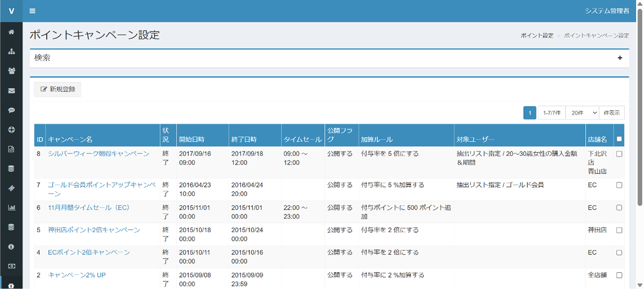The width and height of the screenshot is (644, 289).
Task: Select the checkbox for 神田店ポイント2倍キャンペーン row
Action: pos(619,230)
